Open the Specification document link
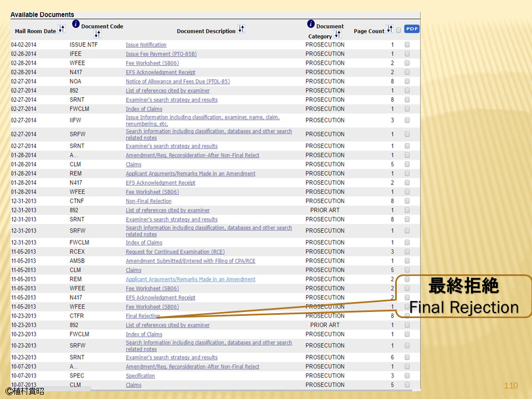Screen dimensions: 532x399 click(x=140, y=376)
